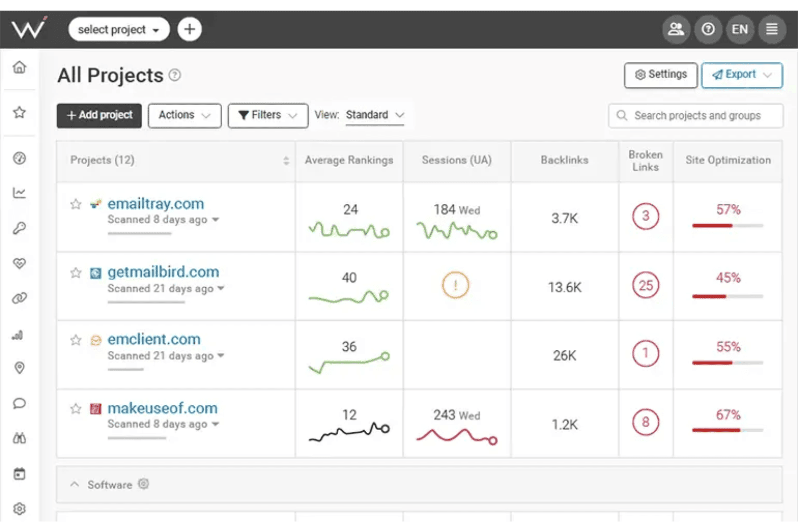Collapse the Software group

click(74, 485)
